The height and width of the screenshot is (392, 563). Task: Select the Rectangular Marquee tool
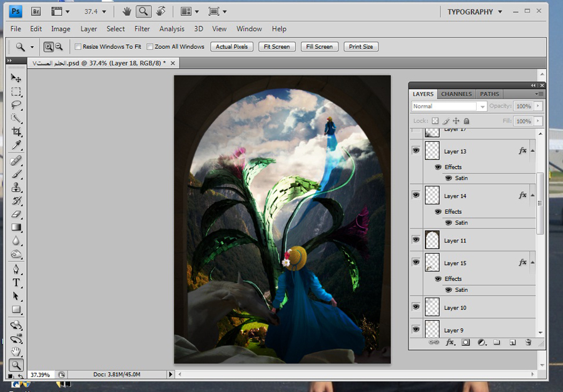point(16,91)
